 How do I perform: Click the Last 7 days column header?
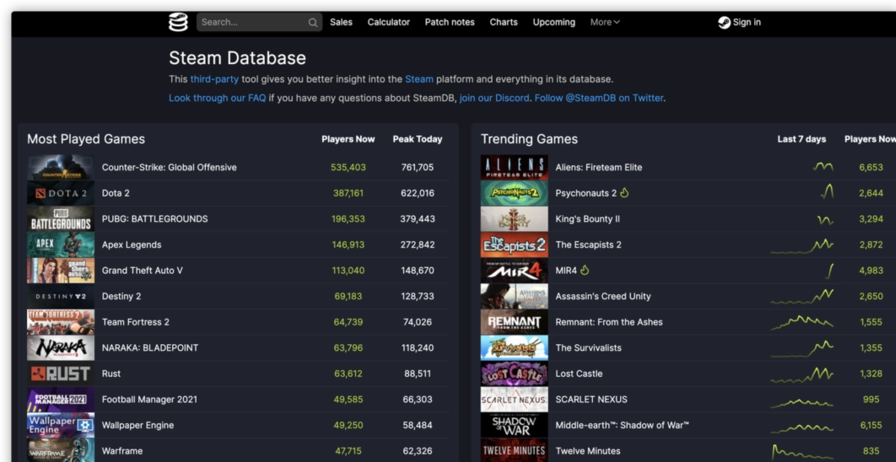(x=802, y=139)
